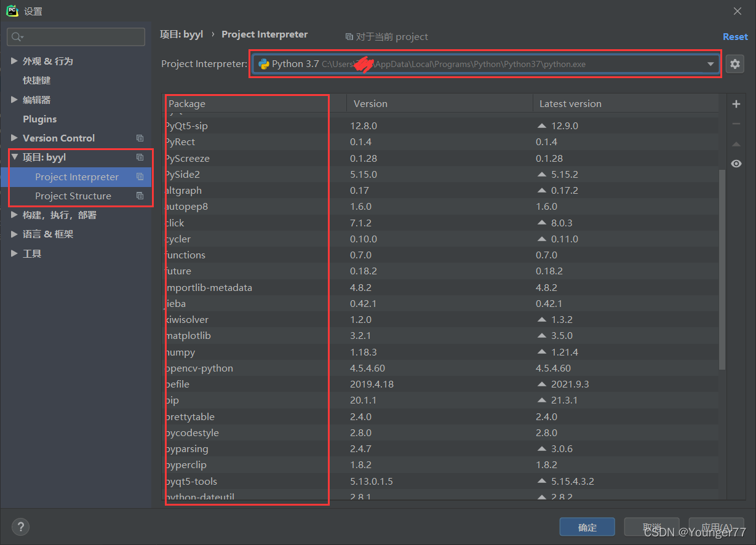Select the PyScreeze package row
The image size is (756, 545).
point(440,158)
